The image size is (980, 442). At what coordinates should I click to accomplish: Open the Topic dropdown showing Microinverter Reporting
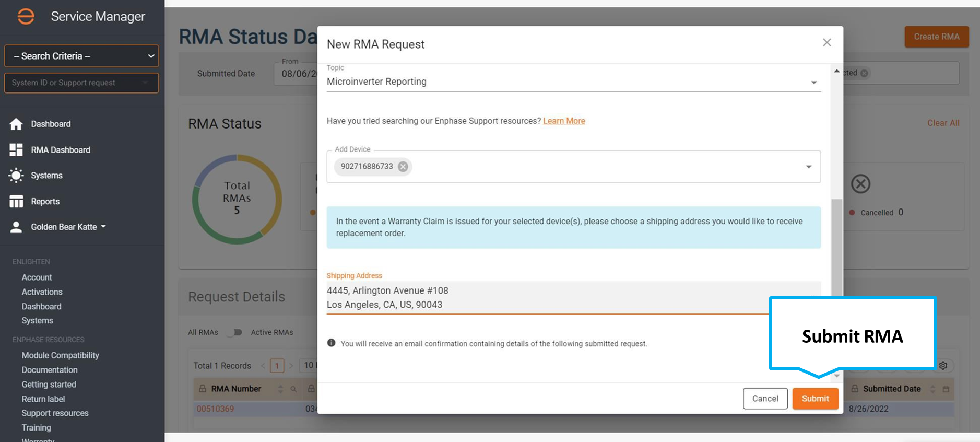[573, 82]
